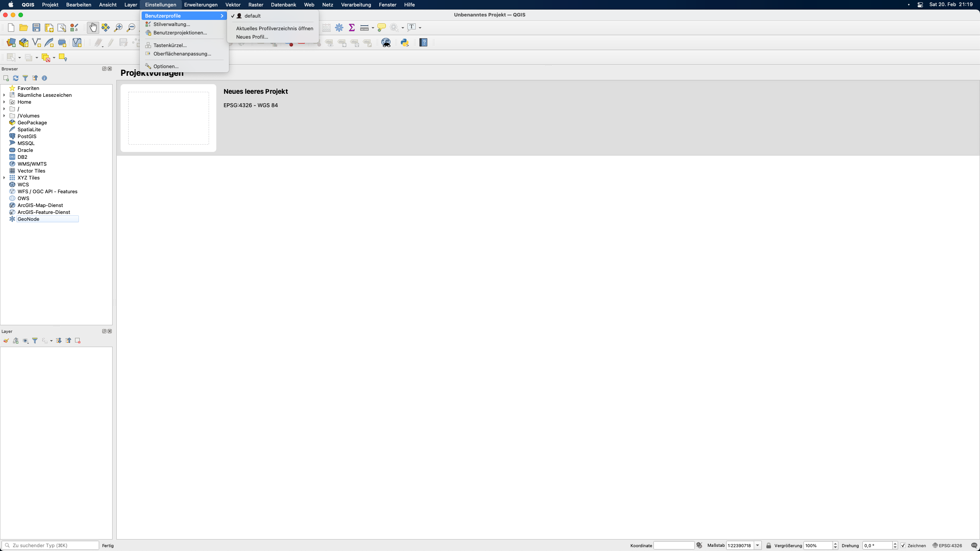Open the log messages speech bubble button

(974, 546)
